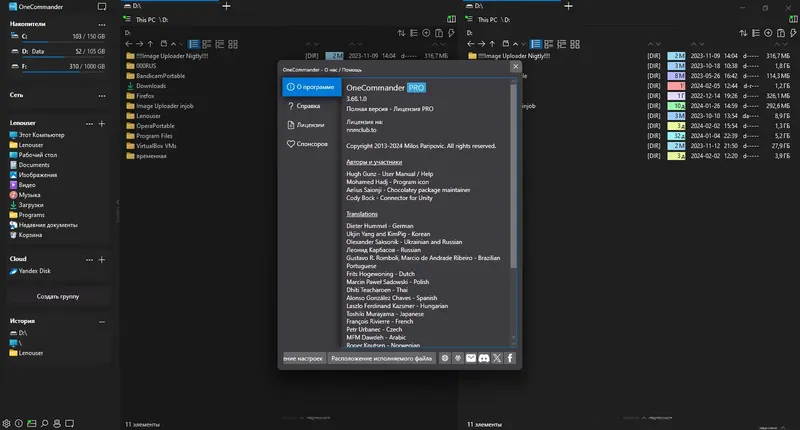Click the info circle icon in bottom status bar
Image resolution: width=800 pixels, height=430 pixels.
pos(19,423)
